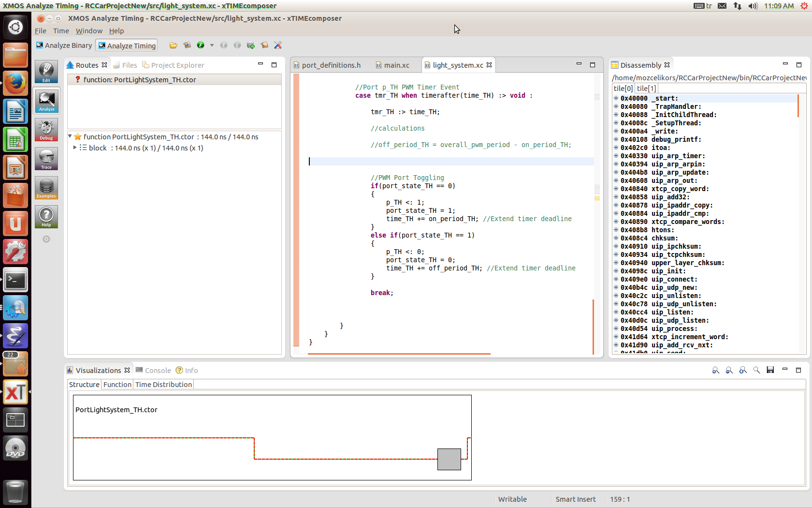
Task: Select the Structure visualization tab
Action: (84, 385)
